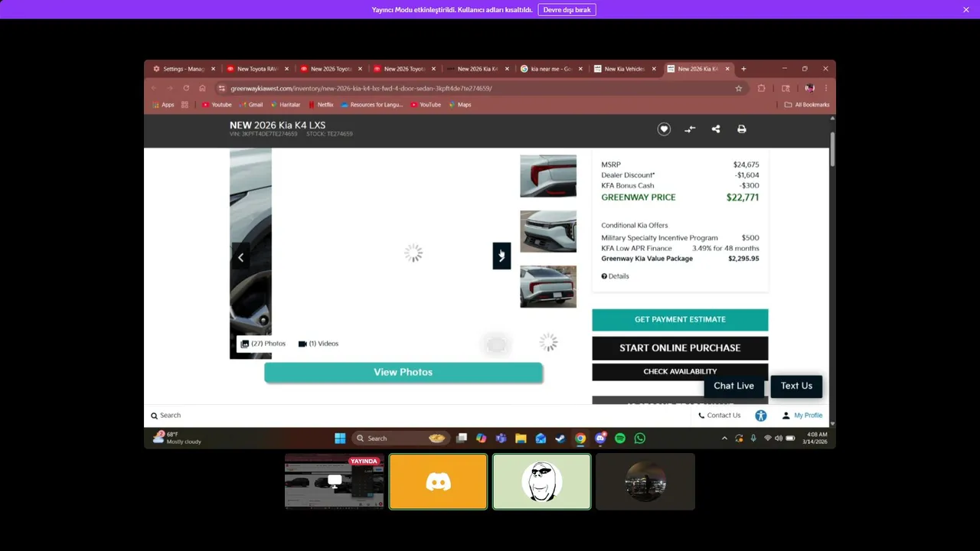Click the Chrome address bar URL
Screen dimensions: 980x551
[x=361, y=88]
